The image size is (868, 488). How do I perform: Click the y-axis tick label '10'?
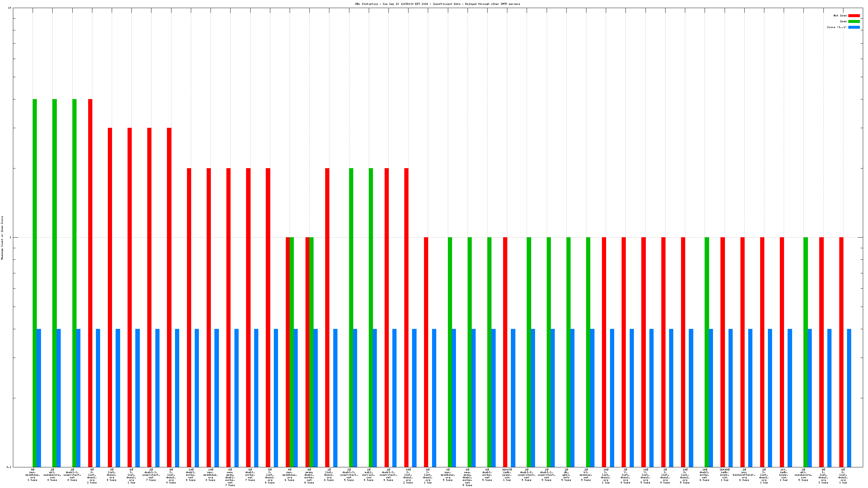click(x=9, y=8)
